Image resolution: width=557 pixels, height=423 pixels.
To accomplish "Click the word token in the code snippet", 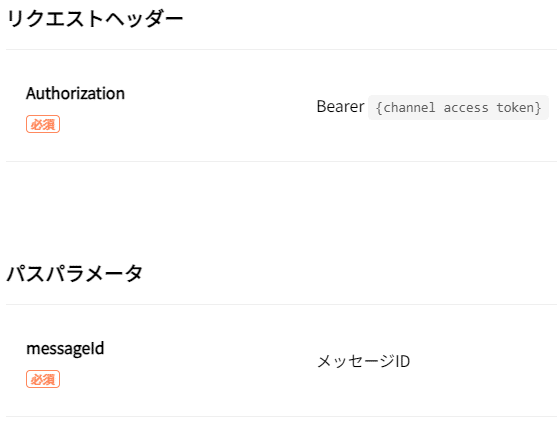I will (x=515, y=107).
